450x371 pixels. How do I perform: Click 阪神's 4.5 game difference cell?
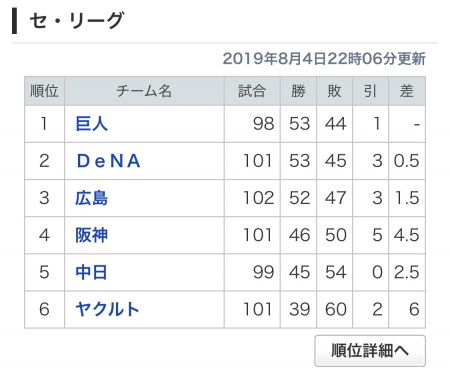(407, 235)
